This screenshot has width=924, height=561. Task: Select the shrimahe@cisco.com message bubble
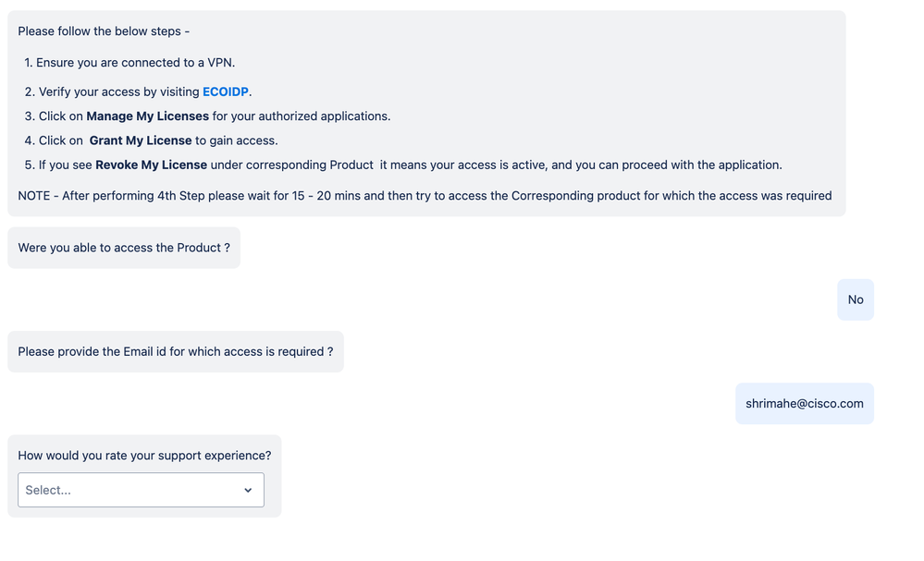(804, 403)
